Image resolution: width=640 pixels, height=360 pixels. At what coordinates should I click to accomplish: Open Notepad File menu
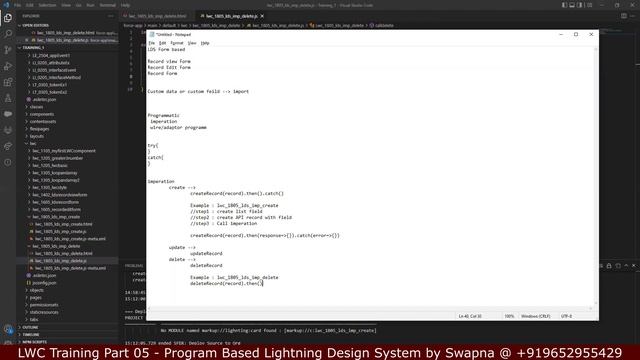pyautogui.click(x=151, y=43)
